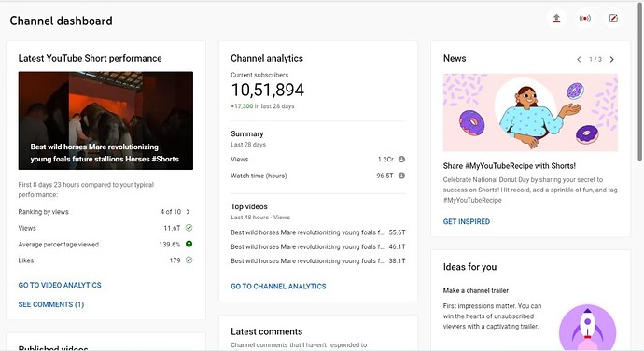Open top video with 38.1T views
This screenshot has width=644, height=351.
[318, 260]
